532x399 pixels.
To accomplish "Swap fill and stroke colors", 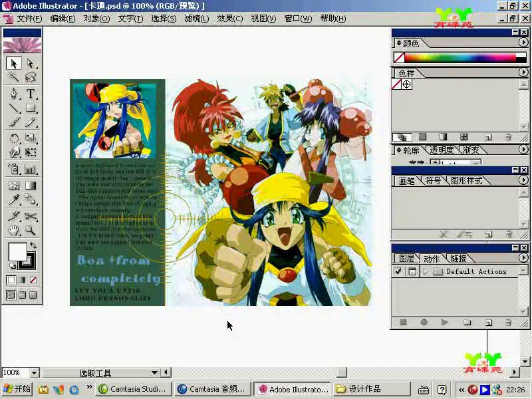I will 33,245.
